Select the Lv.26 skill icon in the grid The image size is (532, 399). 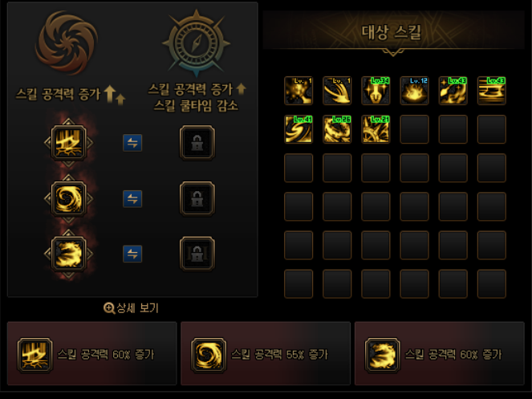(337, 129)
